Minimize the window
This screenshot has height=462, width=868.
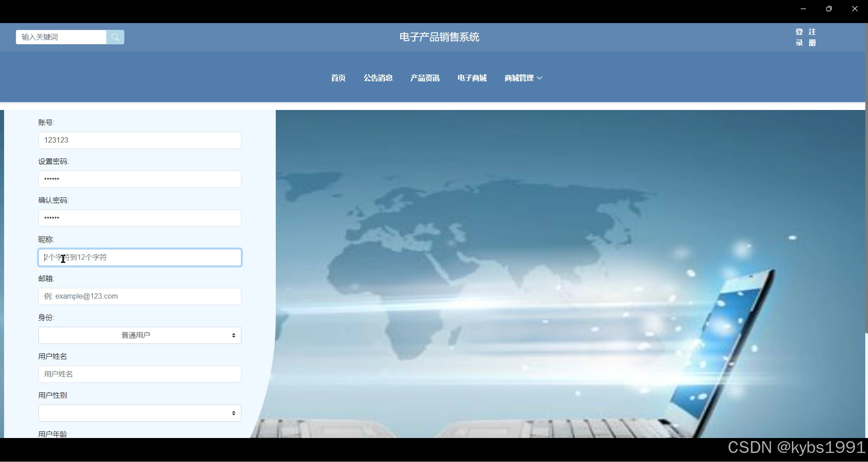pyautogui.click(x=803, y=9)
